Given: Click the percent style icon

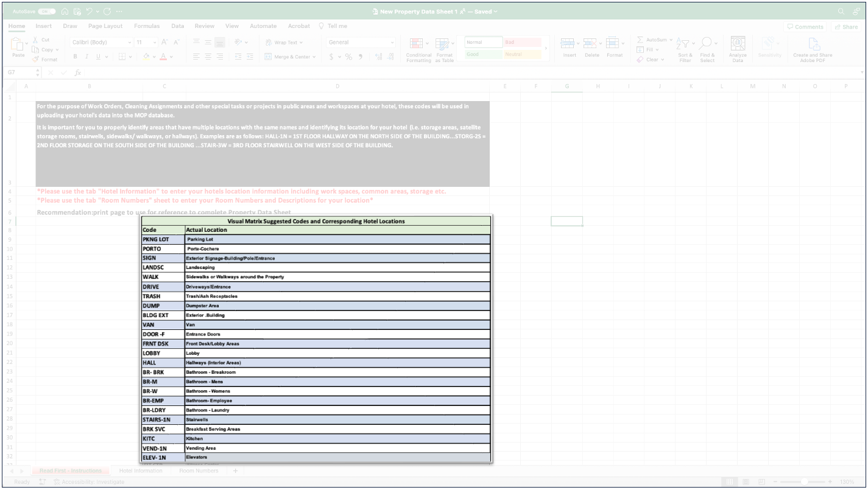Looking at the screenshot, I should pos(348,57).
